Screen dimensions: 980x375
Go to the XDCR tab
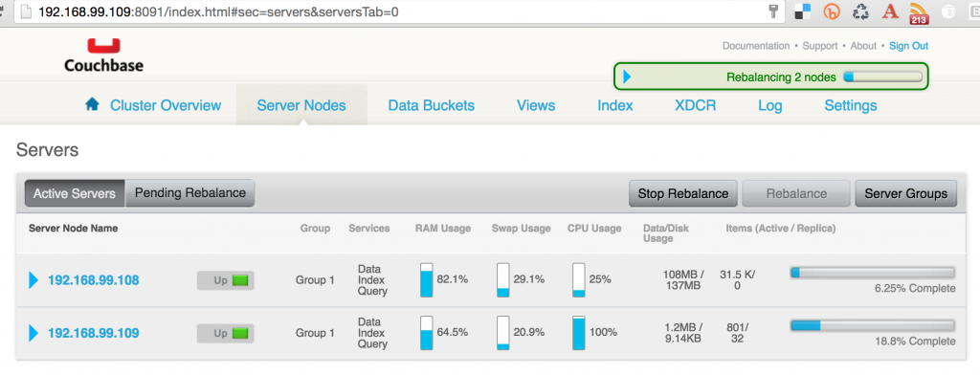696,105
